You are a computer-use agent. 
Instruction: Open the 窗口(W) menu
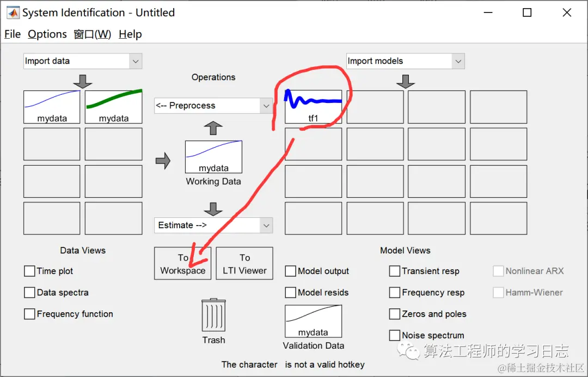(92, 34)
